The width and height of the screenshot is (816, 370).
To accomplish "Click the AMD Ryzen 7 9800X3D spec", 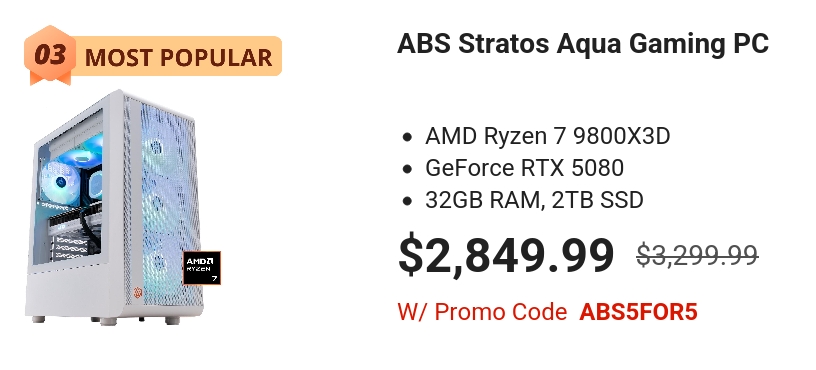I will click(547, 136).
